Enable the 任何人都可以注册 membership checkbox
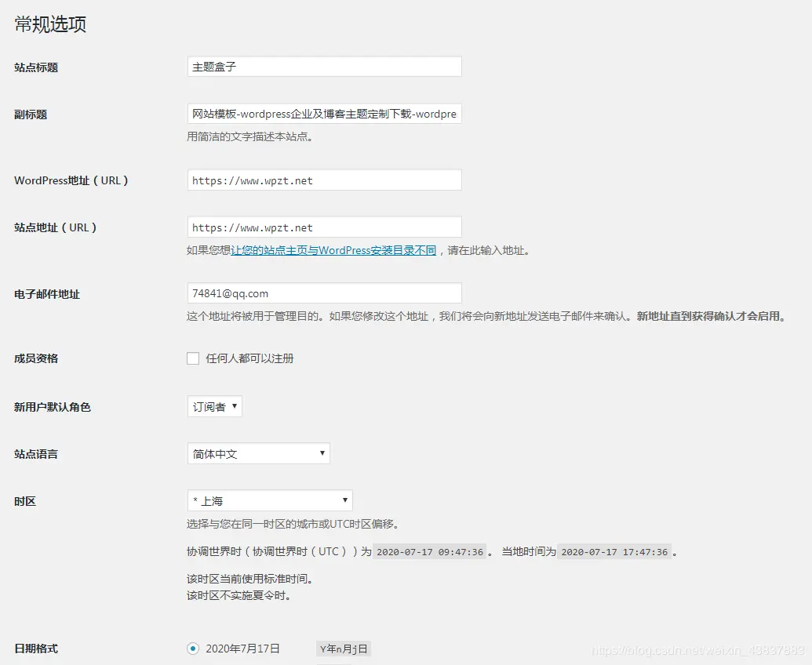The width and height of the screenshot is (812, 665). point(192,358)
